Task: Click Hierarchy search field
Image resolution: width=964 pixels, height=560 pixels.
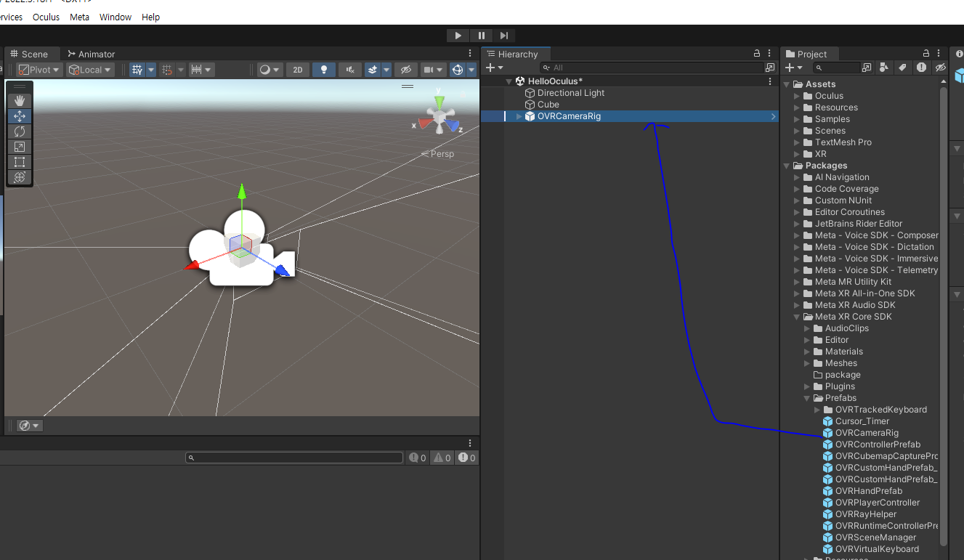Action: point(652,68)
